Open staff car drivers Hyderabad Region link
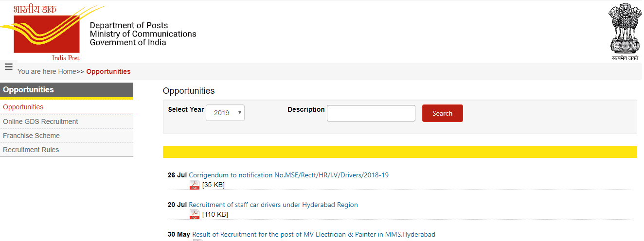 (273, 205)
